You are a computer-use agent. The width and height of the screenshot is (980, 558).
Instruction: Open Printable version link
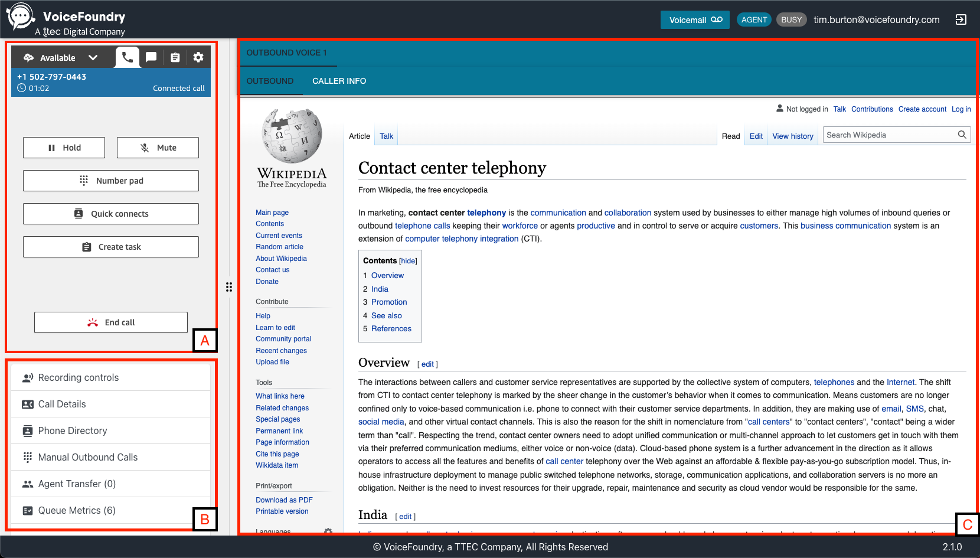pos(282,511)
